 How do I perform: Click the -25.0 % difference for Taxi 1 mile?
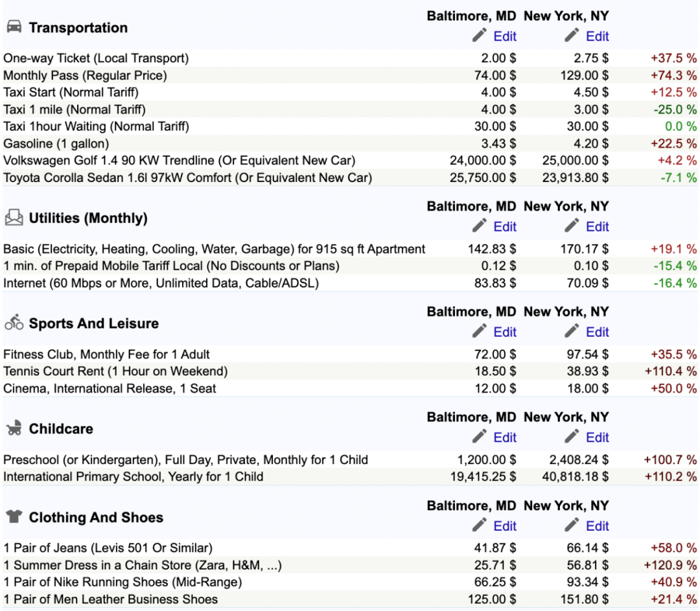pyautogui.click(x=675, y=110)
